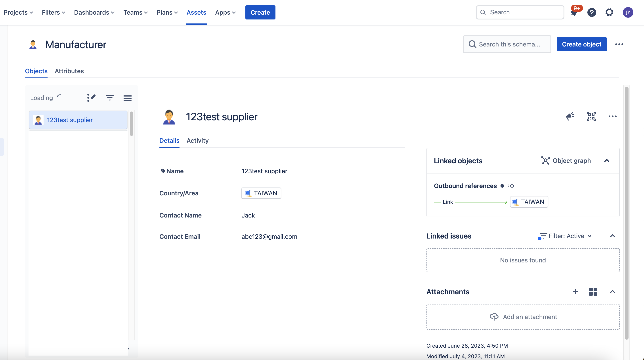Switch objects panel to list view
Screen dimensions: 644x360
tap(127, 98)
